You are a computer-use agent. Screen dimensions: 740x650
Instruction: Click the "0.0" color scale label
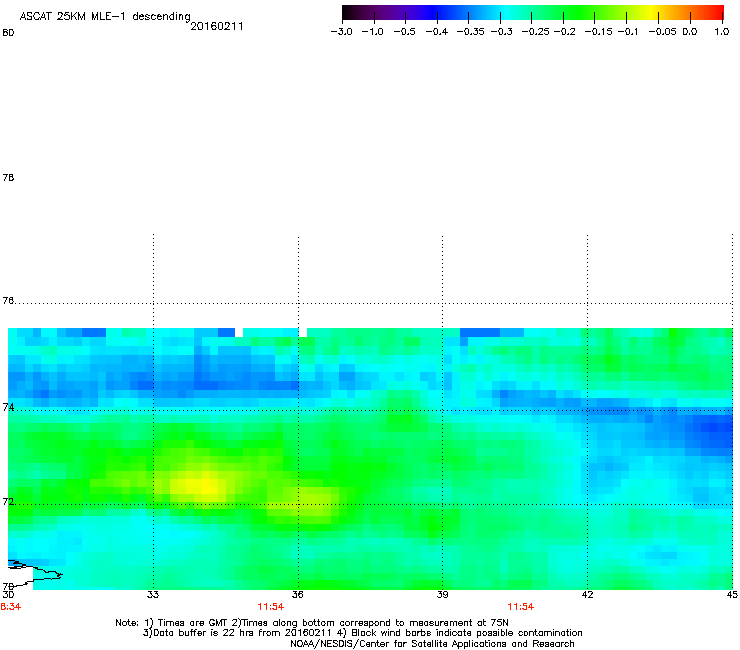coord(690,32)
